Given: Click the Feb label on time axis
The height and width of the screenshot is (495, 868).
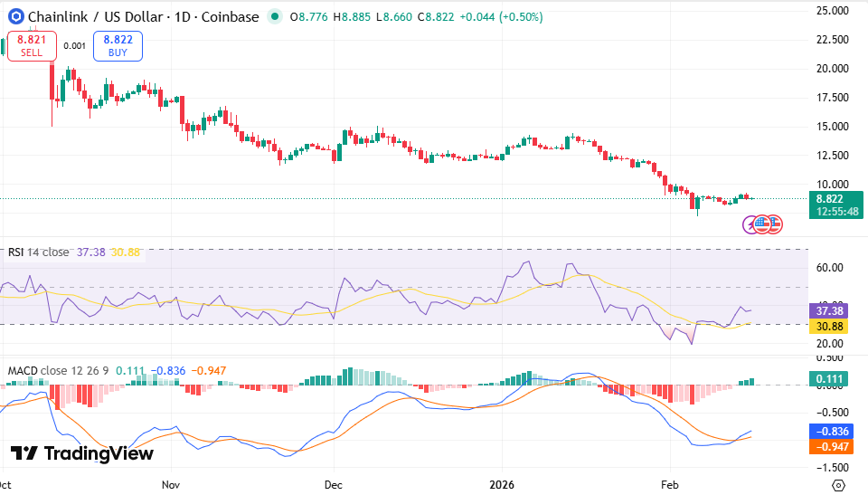Looking at the screenshot, I should [x=670, y=485].
